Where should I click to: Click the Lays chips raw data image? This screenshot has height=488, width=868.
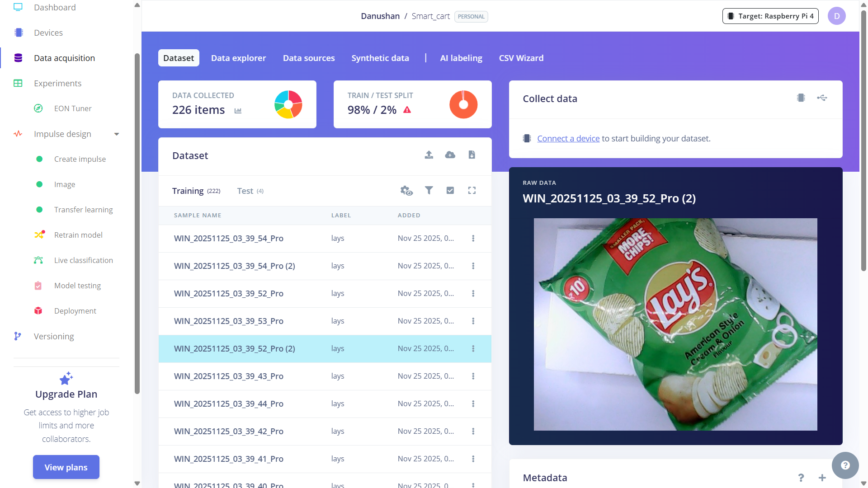pyautogui.click(x=675, y=324)
